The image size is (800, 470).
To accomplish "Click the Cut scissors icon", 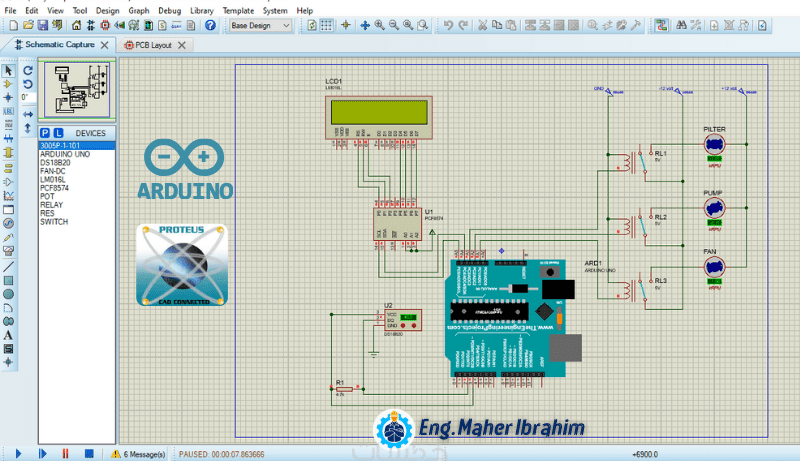I will [482, 26].
